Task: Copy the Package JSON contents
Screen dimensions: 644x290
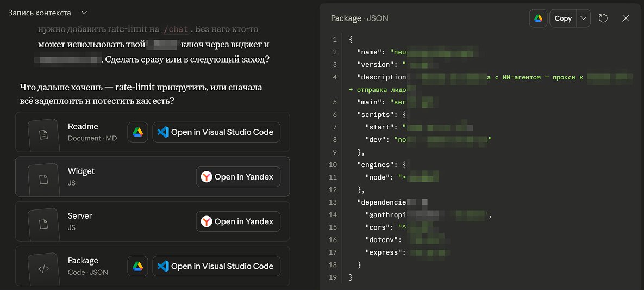Action: pos(563,18)
